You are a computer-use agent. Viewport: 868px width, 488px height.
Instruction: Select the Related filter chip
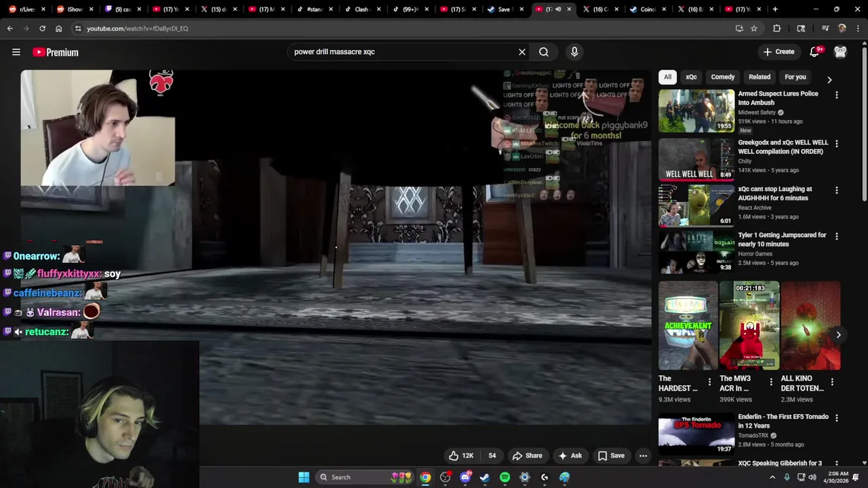[x=759, y=77]
